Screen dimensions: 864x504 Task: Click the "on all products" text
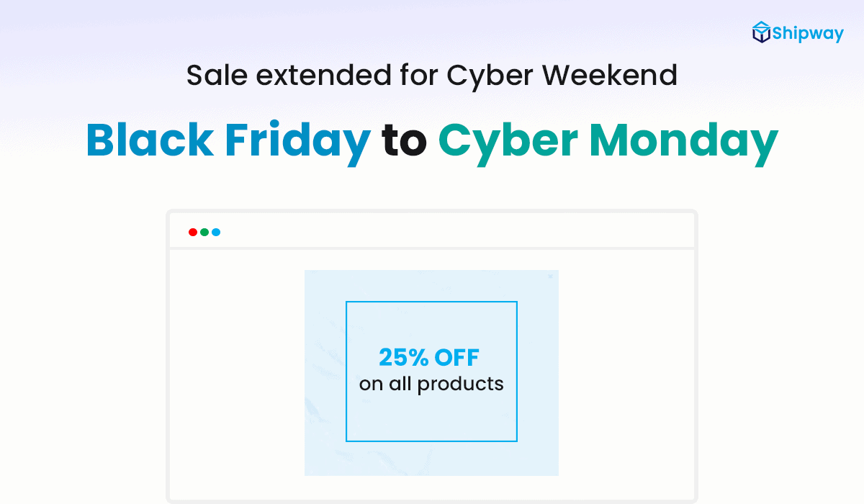pos(431,384)
